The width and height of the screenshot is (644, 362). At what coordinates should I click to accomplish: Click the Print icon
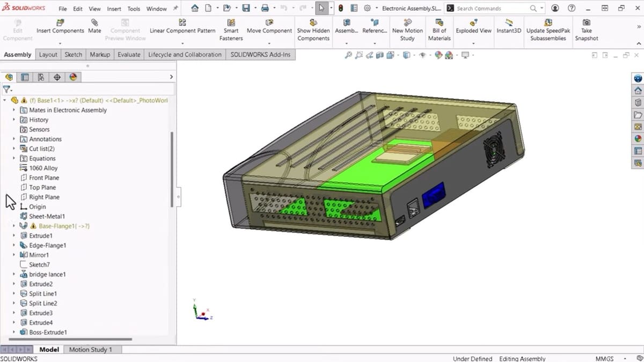coord(265,8)
